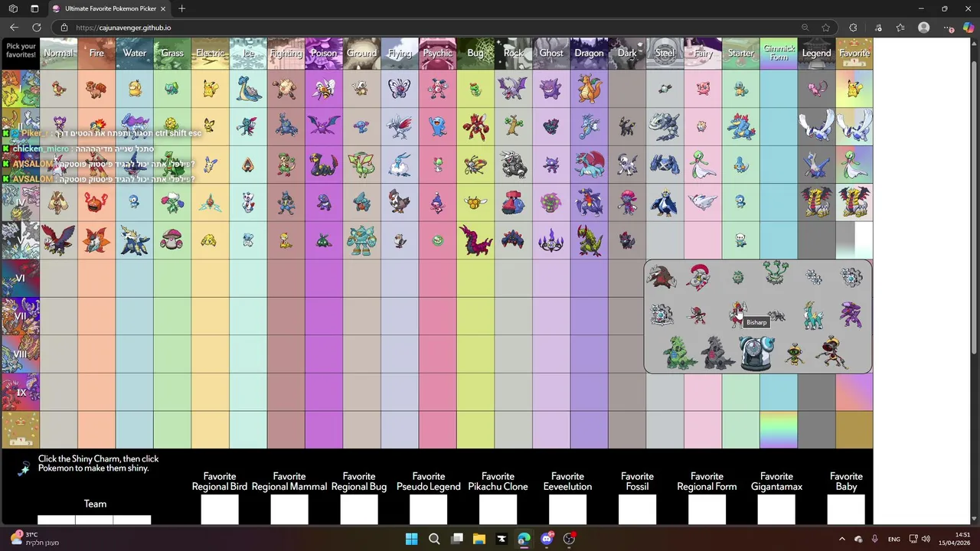Click Lugia in the Legend column
Screen dimensions: 980x551
click(816, 126)
